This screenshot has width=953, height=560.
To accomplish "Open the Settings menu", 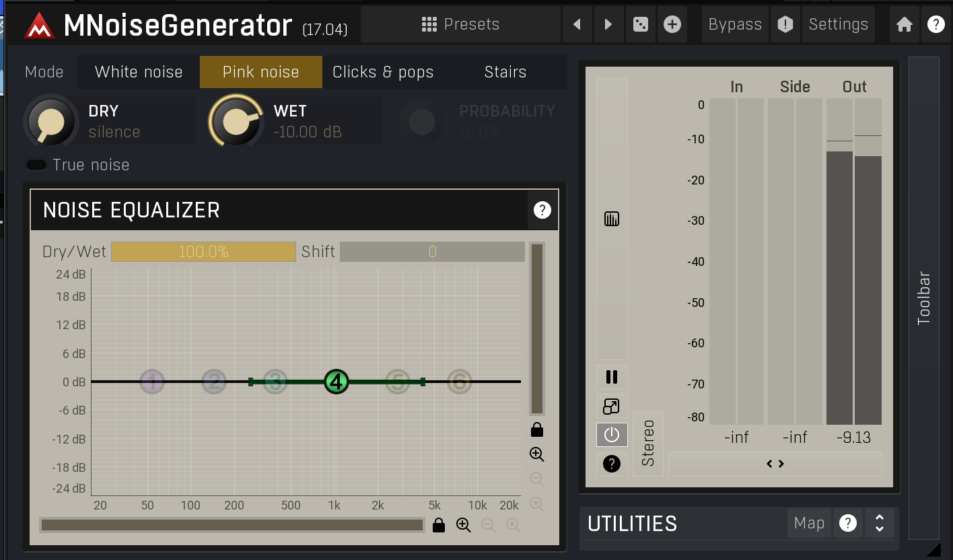I will 839,24.
